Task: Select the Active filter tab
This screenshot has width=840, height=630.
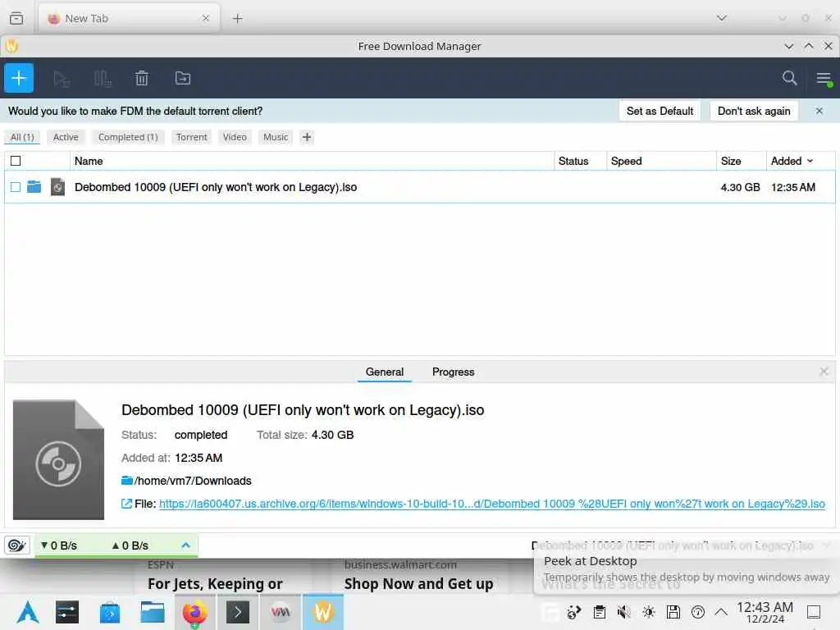Action: (66, 137)
